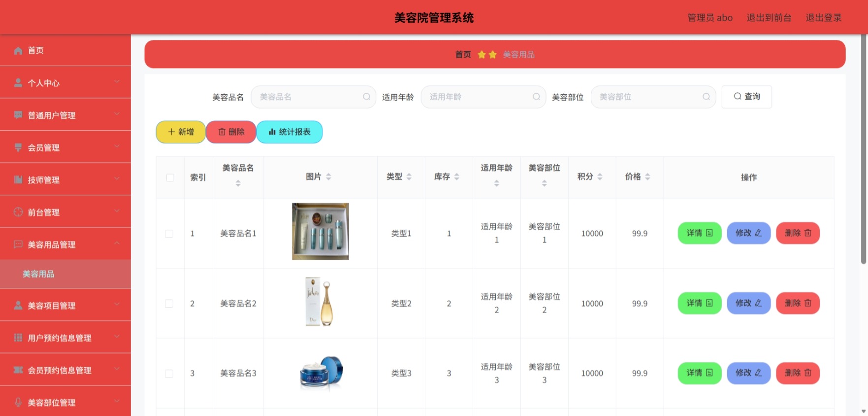
Task: Sort table by 类型 column arrows
Action: pyautogui.click(x=409, y=176)
